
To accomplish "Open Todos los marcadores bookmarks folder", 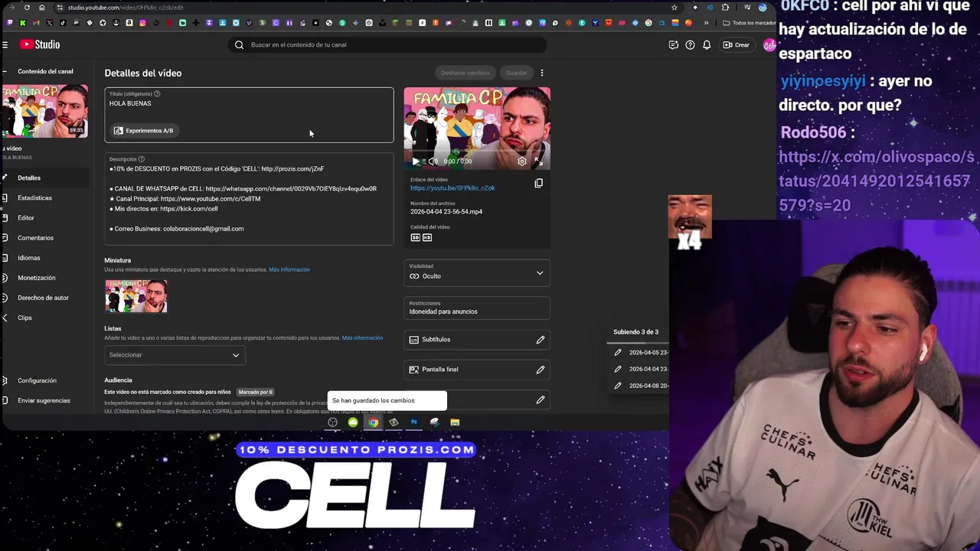I will [749, 23].
